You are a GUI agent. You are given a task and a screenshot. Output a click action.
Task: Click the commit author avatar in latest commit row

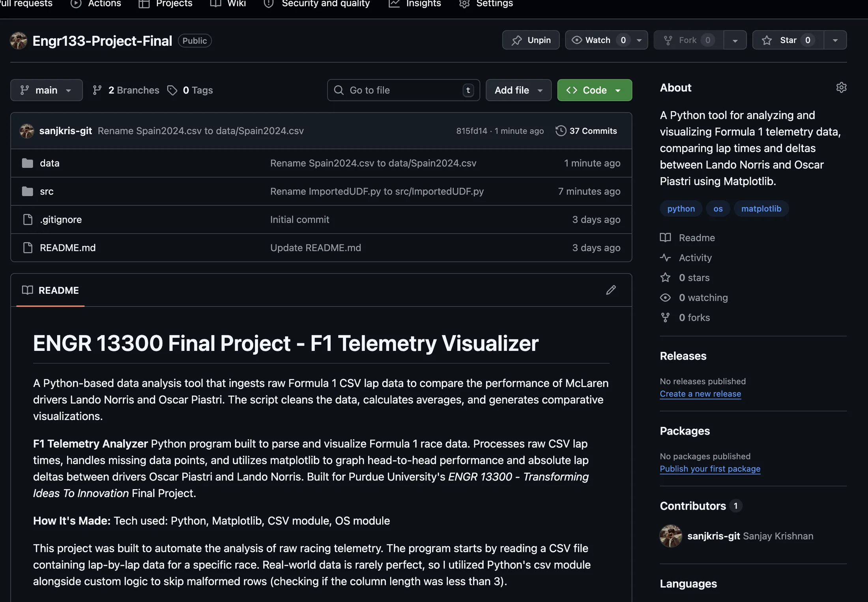(x=27, y=131)
